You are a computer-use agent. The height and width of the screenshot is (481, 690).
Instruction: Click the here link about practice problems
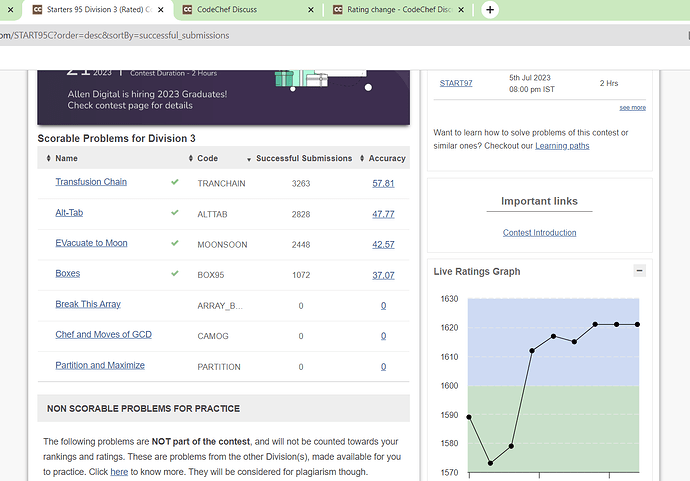pyautogui.click(x=119, y=472)
